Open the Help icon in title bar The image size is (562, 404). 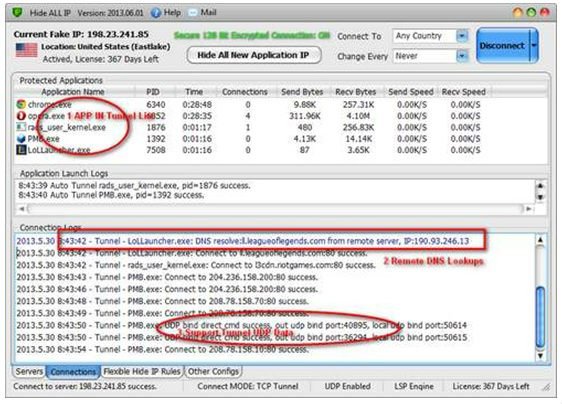pos(156,13)
